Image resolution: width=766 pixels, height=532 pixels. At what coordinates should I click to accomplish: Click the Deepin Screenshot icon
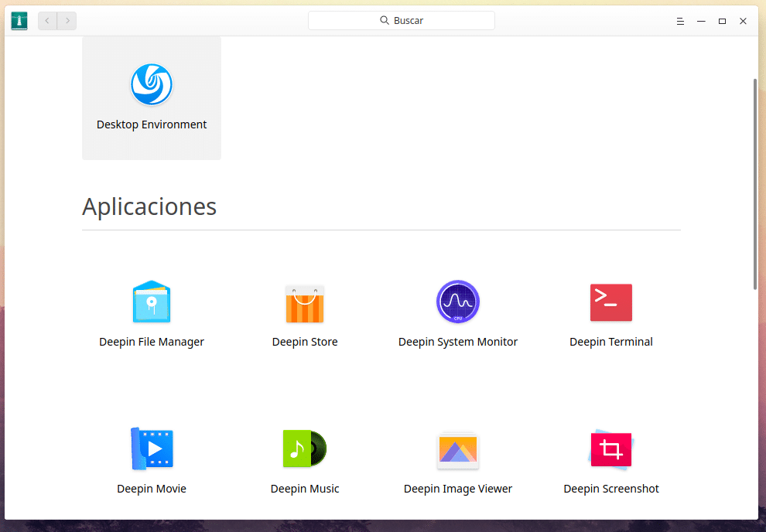[611, 449]
